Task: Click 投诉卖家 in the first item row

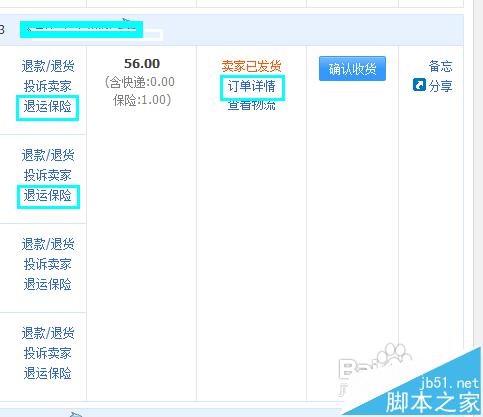Action: point(48,86)
